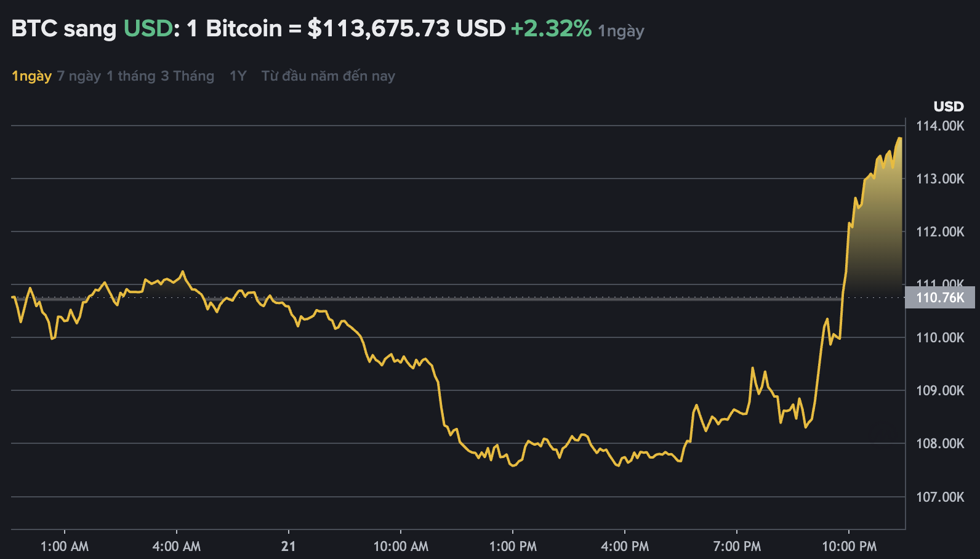Click the green USD link in title
Screen dimensions: 980x559
tap(148, 28)
